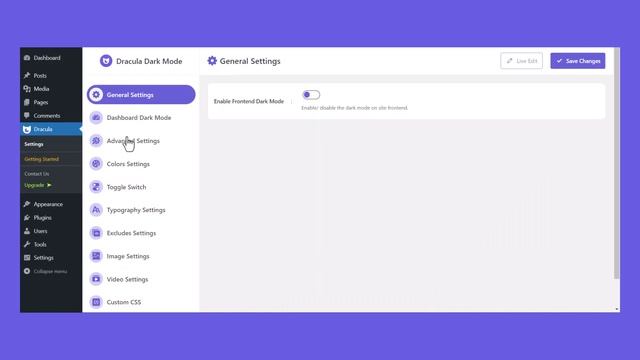Click the Typography Settings icon
Image resolution: width=640 pixels, height=360 pixels.
pos(96,210)
